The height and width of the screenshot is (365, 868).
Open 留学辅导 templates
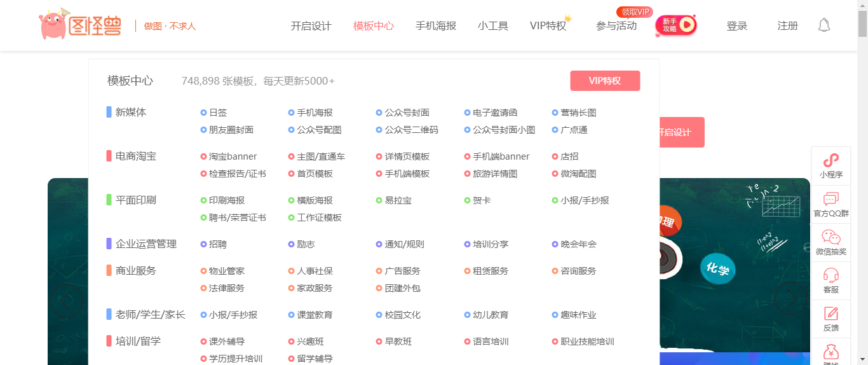[315, 359]
